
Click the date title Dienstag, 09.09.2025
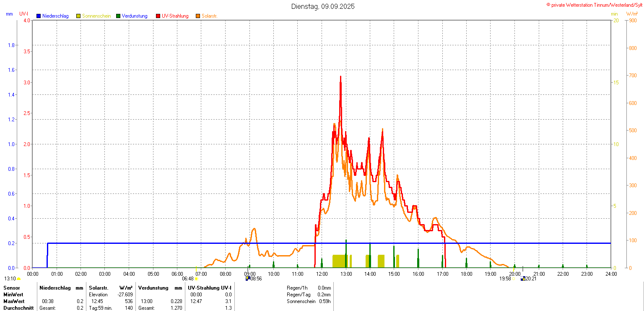[323, 7]
